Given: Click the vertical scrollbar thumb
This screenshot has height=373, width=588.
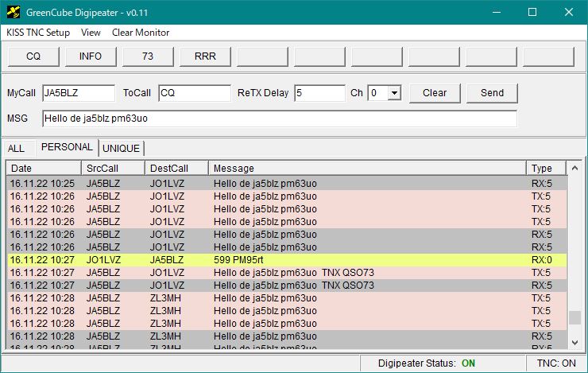Looking at the screenshot, I should (574, 317).
